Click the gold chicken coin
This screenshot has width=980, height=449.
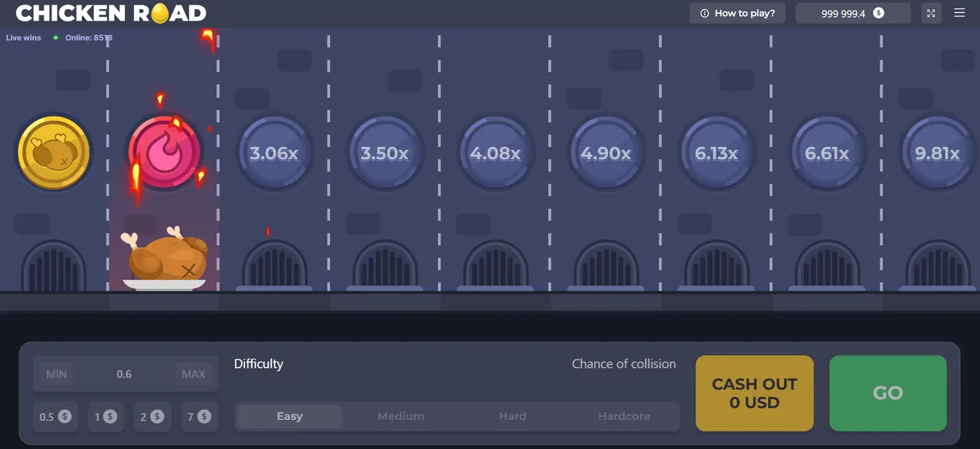click(54, 152)
